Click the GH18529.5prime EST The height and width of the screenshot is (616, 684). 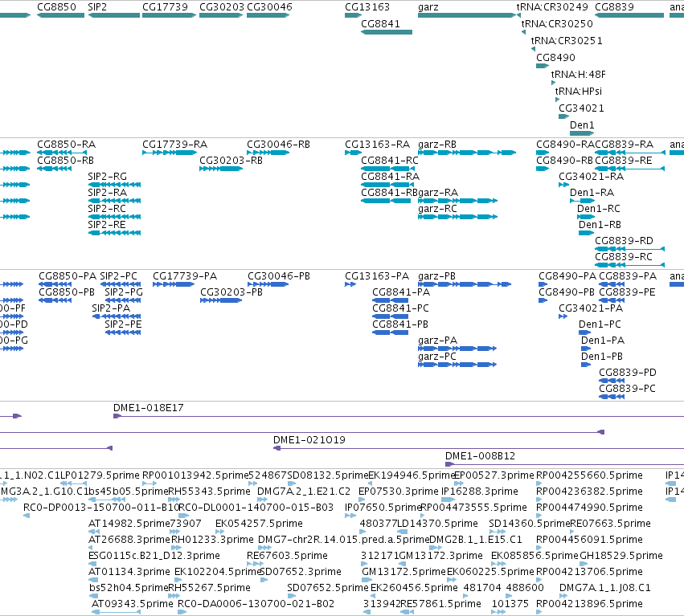pyautogui.click(x=583, y=564)
